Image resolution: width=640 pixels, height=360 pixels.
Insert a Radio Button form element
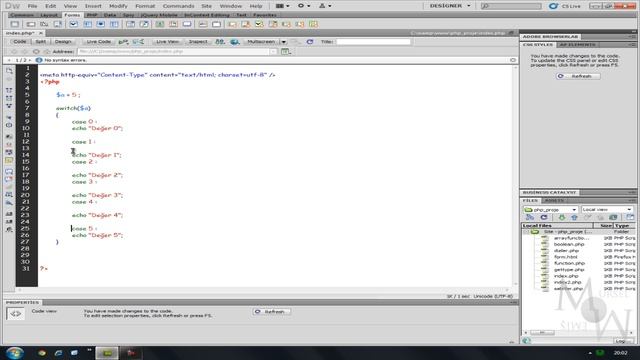(101, 24)
